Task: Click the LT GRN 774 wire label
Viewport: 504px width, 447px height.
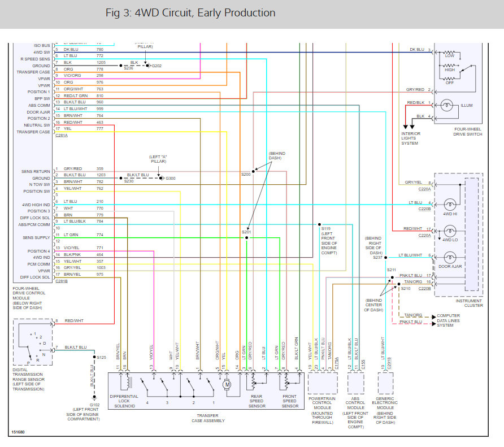Action: click(x=84, y=235)
